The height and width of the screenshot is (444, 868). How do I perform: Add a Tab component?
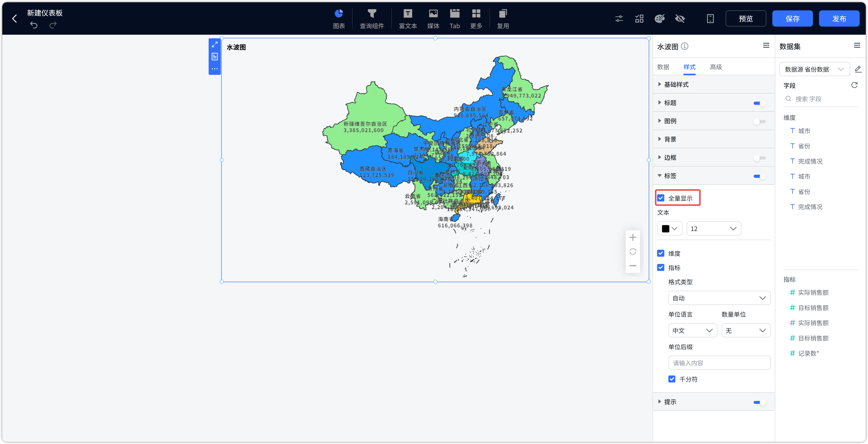[455, 19]
